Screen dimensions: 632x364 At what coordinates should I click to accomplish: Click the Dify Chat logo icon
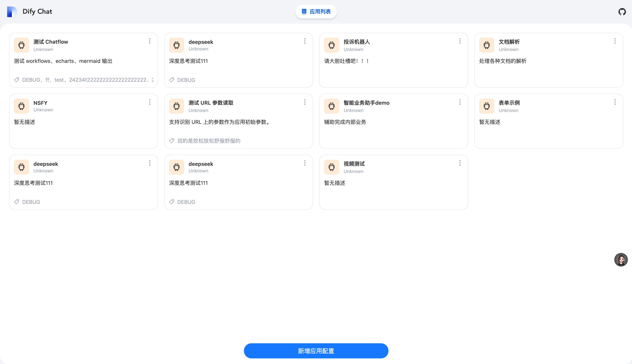(x=12, y=12)
